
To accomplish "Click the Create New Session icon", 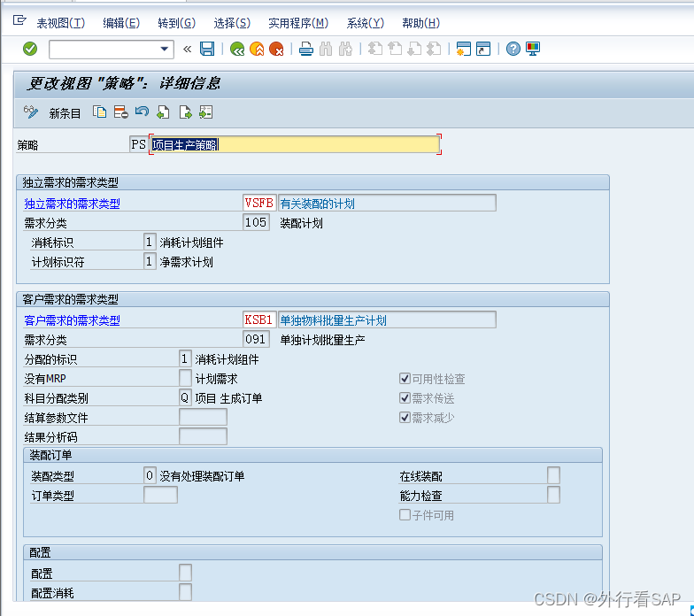I will pos(464,49).
